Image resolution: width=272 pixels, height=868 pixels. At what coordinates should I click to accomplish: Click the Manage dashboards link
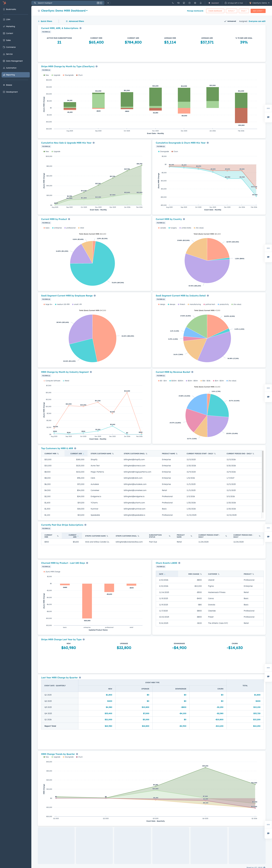point(195,11)
